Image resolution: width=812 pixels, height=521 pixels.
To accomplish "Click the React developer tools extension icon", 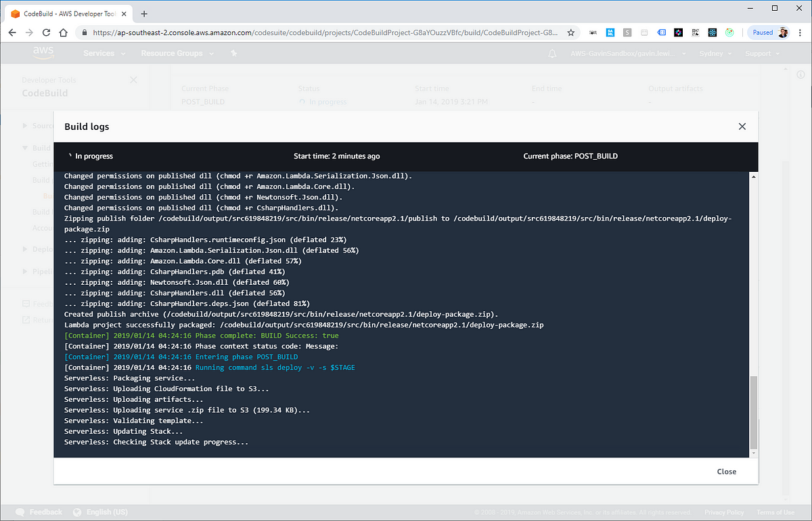I will coord(713,32).
